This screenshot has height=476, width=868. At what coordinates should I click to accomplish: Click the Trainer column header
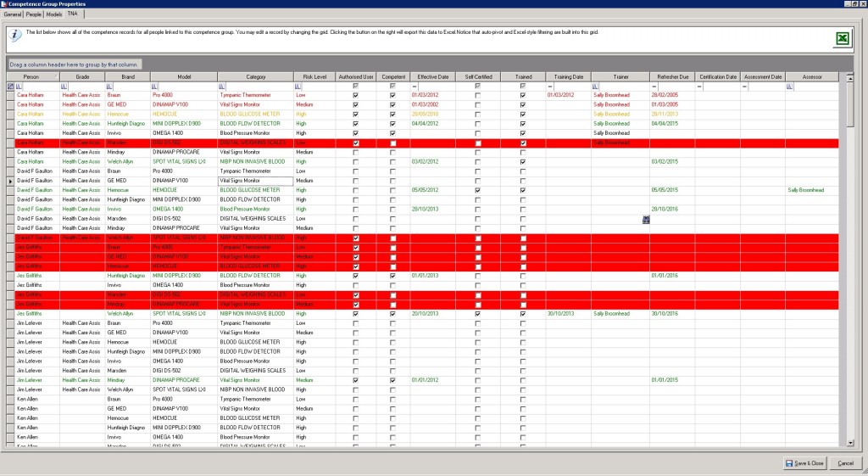[x=620, y=77]
